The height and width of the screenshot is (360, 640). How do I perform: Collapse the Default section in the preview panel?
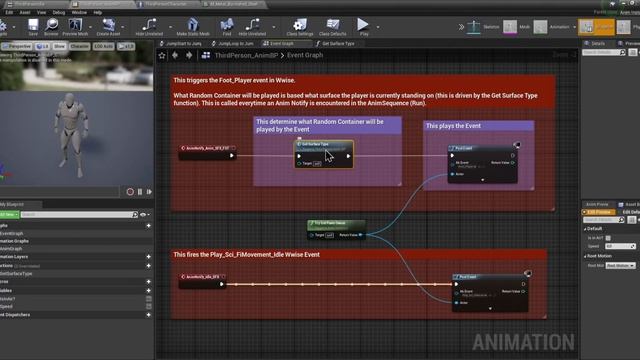click(x=585, y=229)
